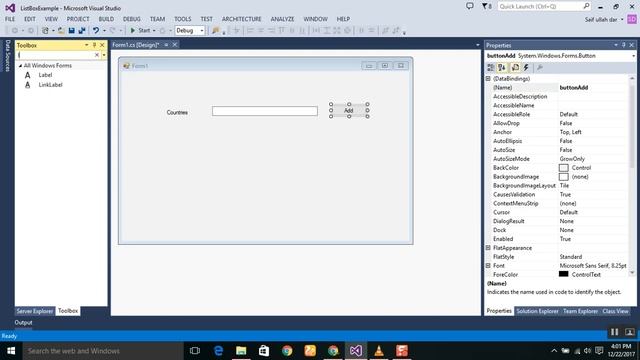
Task: Click the New Project toolbar icon
Action: click(45, 30)
